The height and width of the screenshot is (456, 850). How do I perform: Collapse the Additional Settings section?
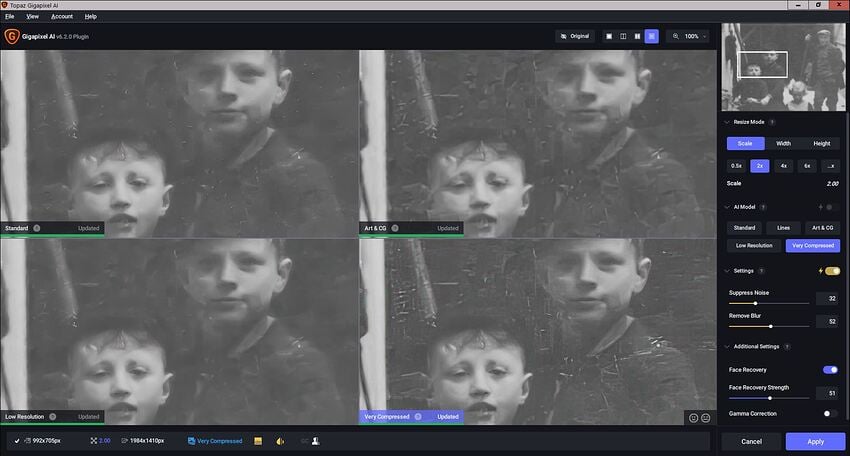[727, 347]
